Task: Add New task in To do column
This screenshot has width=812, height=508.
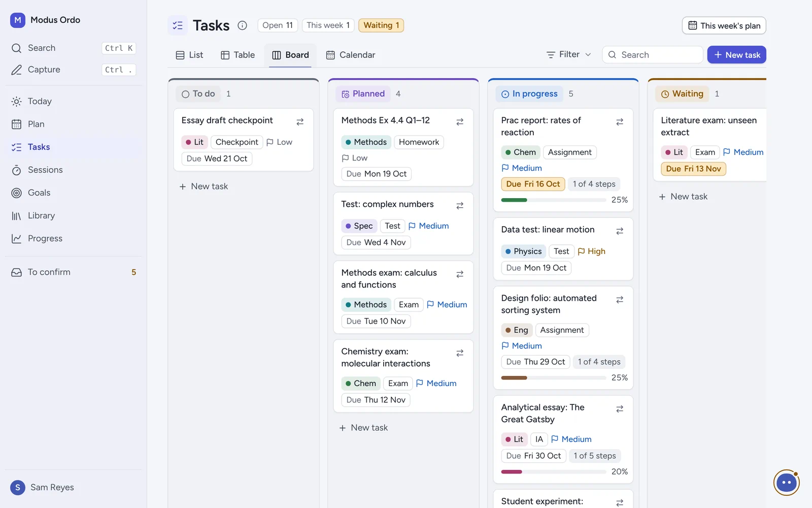Action: point(204,186)
